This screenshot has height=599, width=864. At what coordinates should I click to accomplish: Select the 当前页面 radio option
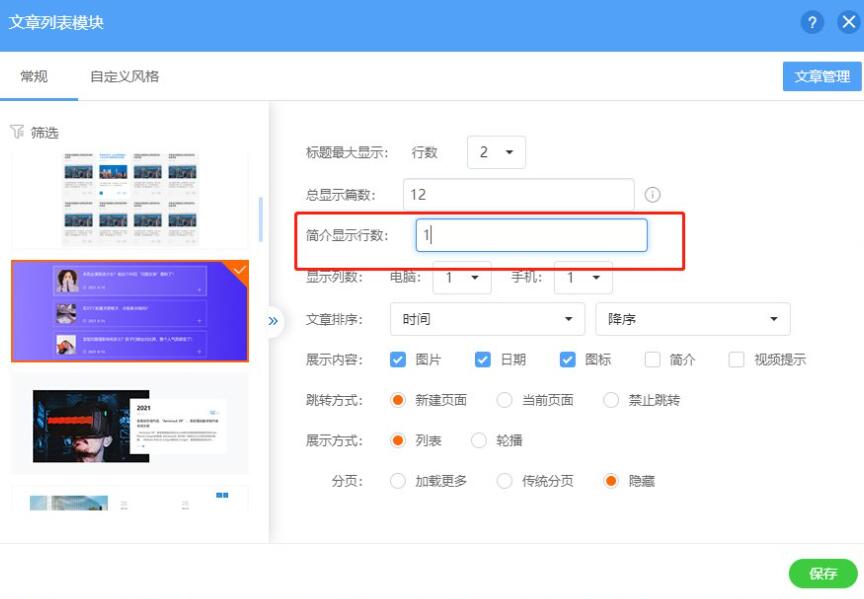505,400
